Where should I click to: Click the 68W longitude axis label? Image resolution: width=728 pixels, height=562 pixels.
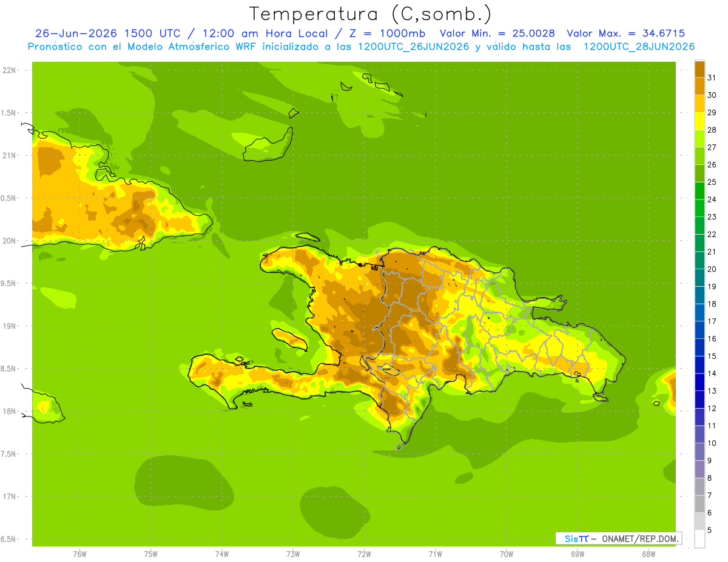(649, 554)
